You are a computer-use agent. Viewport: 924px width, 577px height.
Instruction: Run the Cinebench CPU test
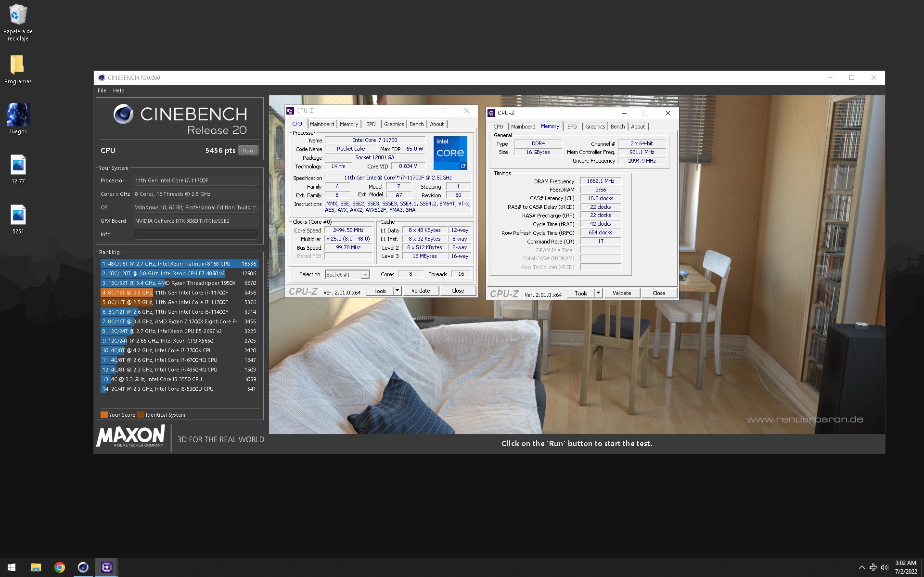(x=248, y=151)
